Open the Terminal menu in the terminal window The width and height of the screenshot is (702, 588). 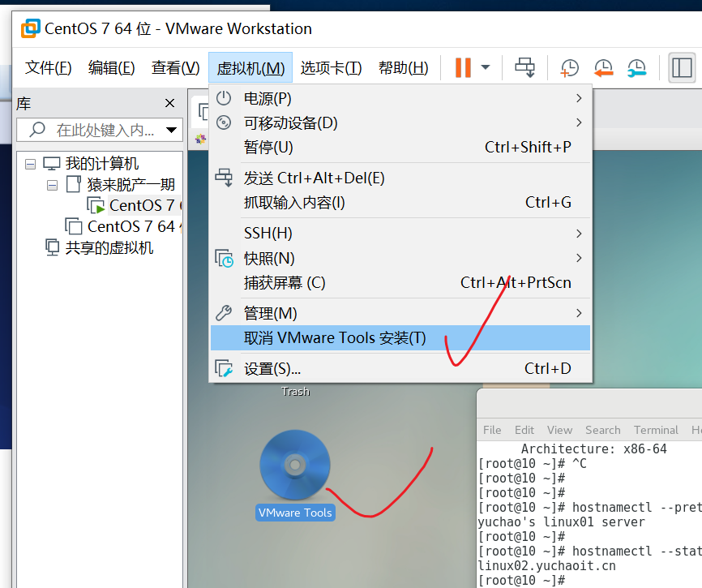point(655,430)
